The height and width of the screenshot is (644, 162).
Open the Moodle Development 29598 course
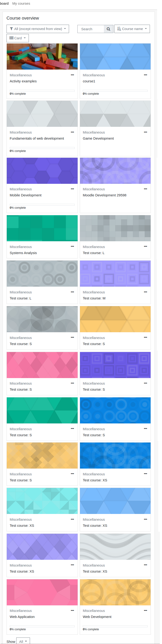click(x=105, y=195)
